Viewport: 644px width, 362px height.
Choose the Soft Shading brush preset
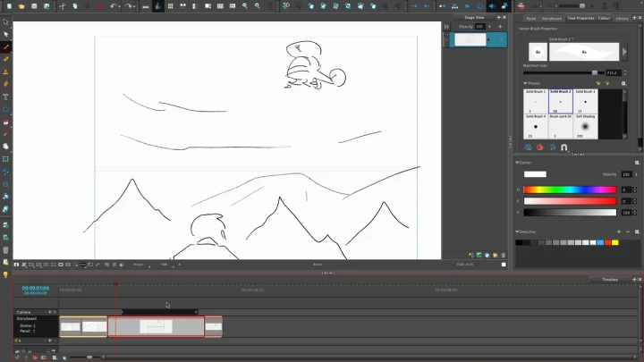click(585, 125)
